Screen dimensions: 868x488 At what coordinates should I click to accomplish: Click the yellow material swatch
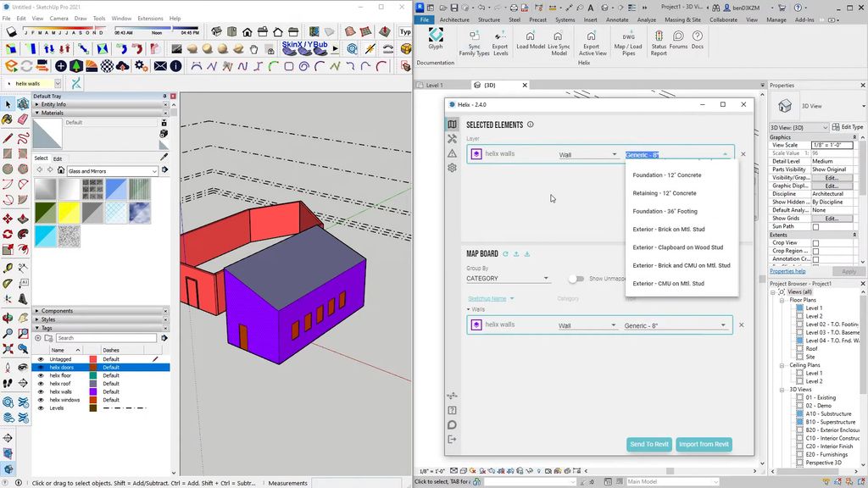pyautogui.click(x=69, y=213)
